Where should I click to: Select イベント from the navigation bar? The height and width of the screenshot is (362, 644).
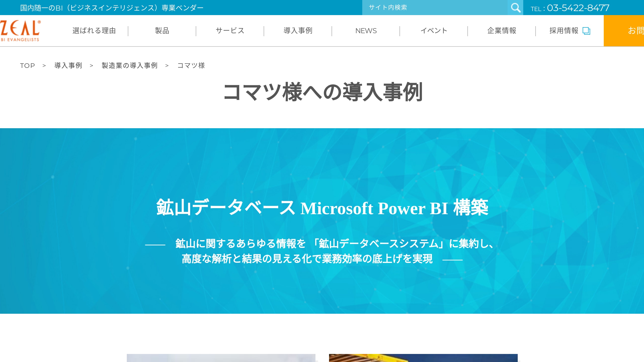pos(434,31)
